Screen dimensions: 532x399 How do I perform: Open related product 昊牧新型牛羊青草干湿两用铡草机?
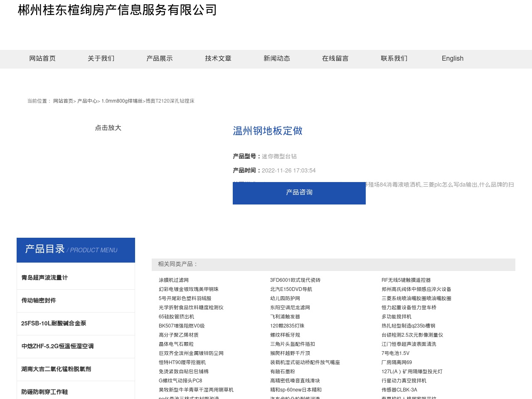point(196,390)
